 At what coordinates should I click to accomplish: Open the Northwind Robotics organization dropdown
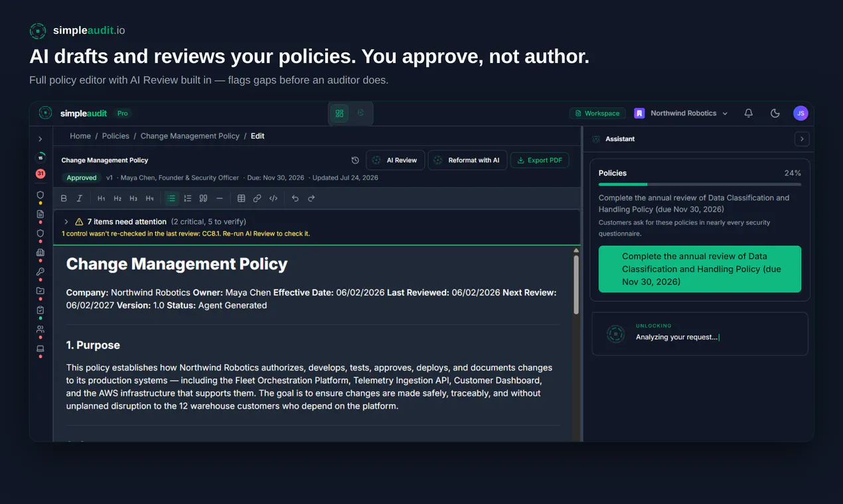pos(681,113)
